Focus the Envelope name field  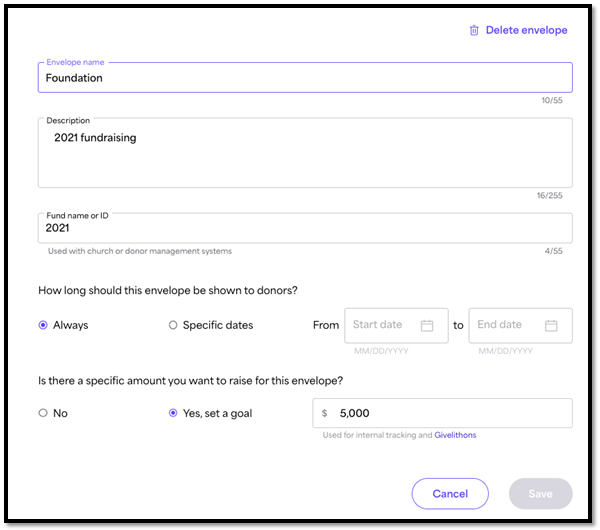click(x=305, y=78)
